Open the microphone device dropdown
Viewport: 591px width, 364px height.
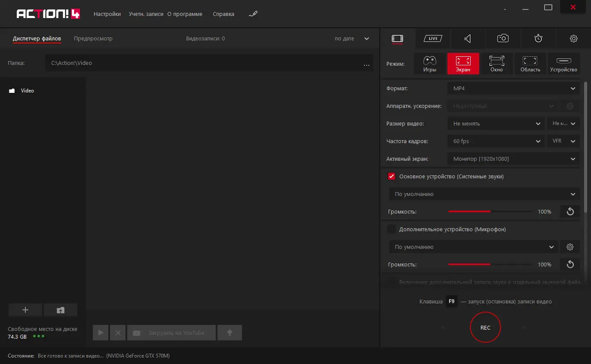pos(474,247)
